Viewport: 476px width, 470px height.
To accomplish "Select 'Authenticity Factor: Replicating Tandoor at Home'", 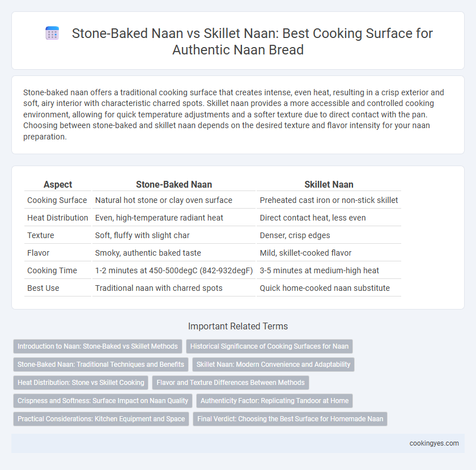I will [x=274, y=401].
